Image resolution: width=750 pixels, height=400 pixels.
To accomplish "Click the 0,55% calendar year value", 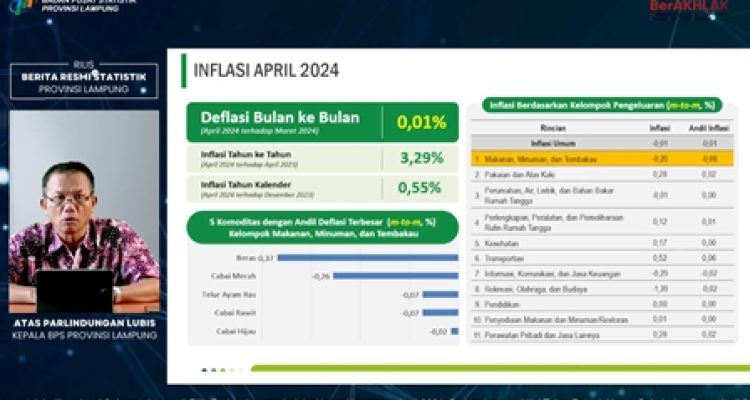I will [x=420, y=187].
